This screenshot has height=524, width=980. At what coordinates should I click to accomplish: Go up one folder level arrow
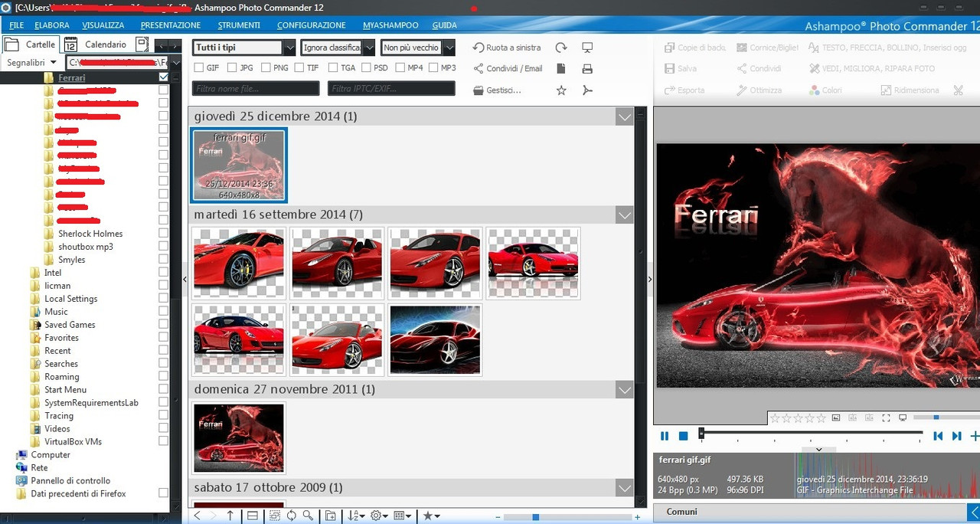pos(230,516)
